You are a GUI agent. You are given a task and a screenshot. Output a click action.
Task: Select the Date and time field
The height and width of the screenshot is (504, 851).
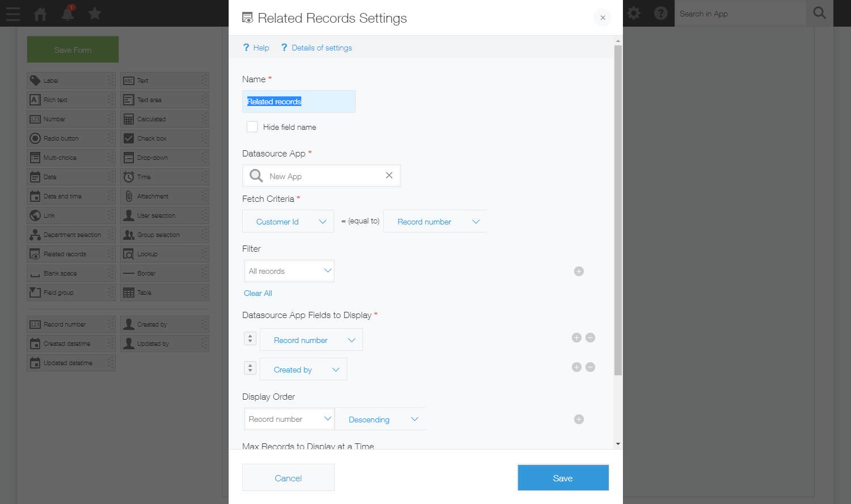71,196
